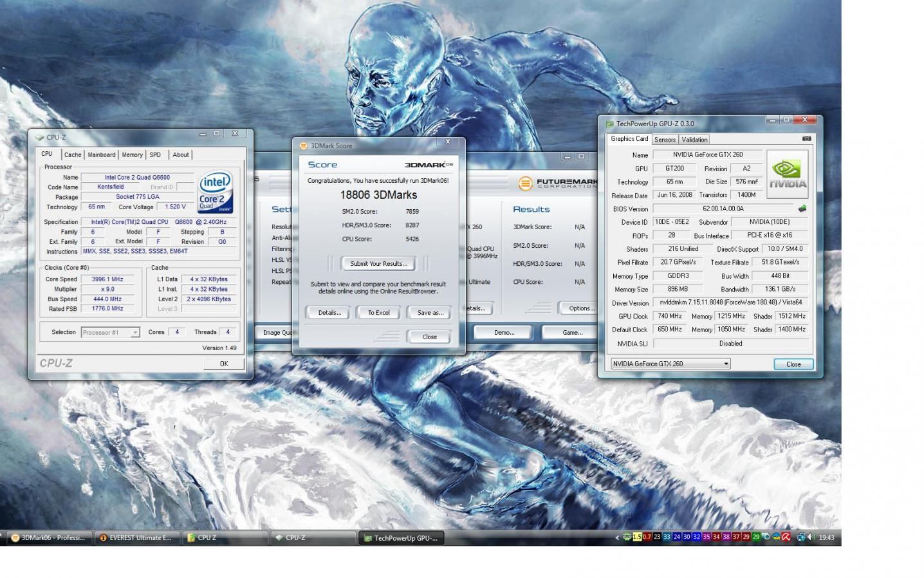Switch to the 'CPU Z' taskbar item
The width and height of the screenshot is (924, 578).
(x=225, y=538)
